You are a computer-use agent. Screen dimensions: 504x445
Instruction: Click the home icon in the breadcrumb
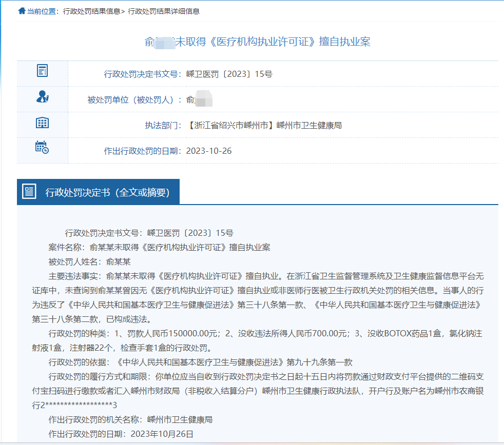(22, 11)
